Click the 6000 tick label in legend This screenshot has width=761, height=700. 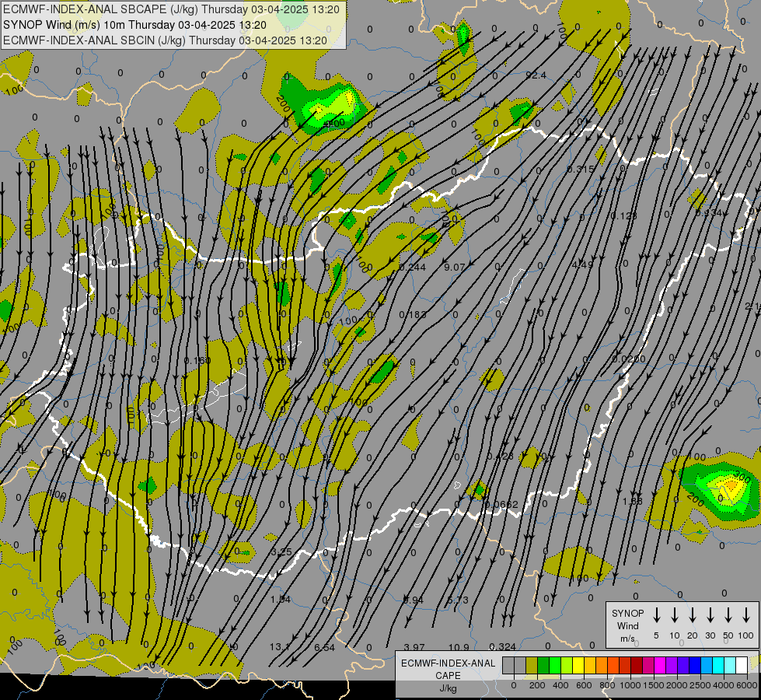pyautogui.click(x=746, y=685)
